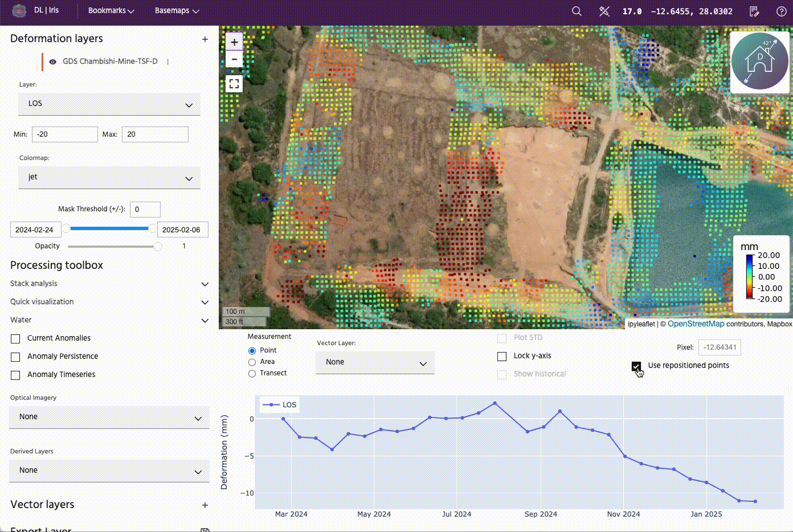Open the Bookmarks menu
This screenshot has height=532, width=793.
pyautogui.click(x=111, y=11)
